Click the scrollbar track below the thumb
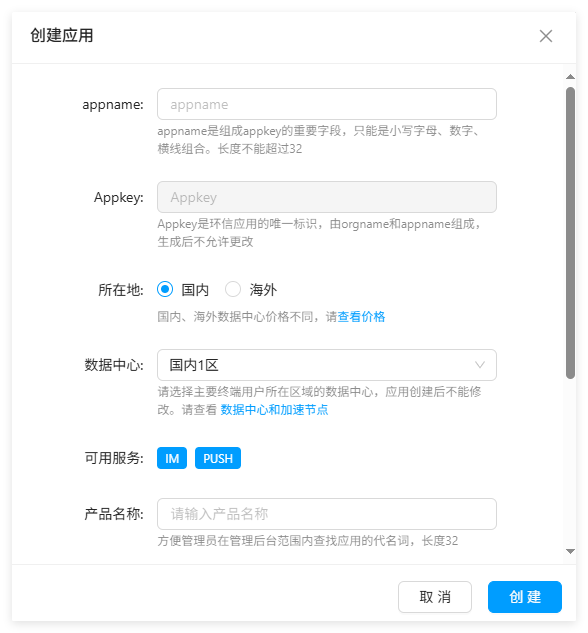 [x=570, y=463]
